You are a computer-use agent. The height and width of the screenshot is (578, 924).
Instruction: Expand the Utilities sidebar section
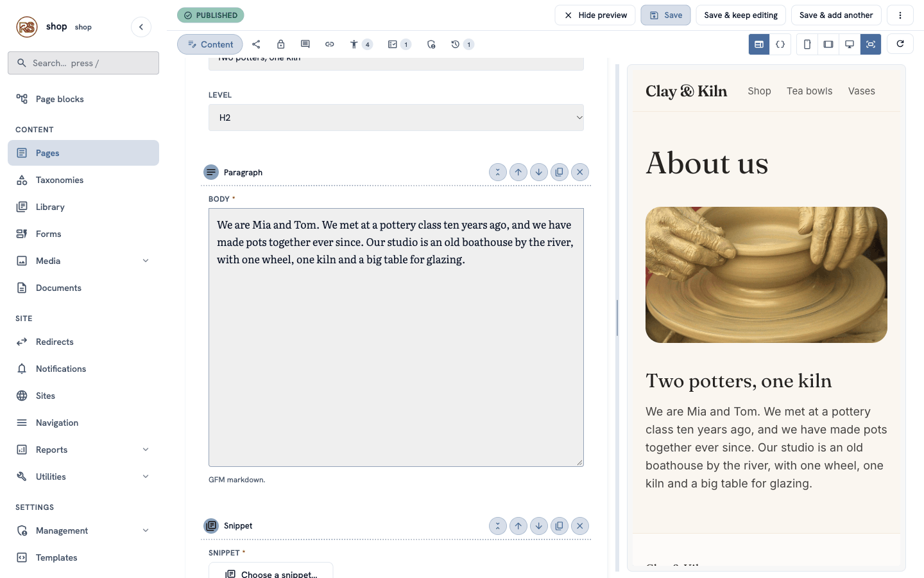(x=146, y=477)
